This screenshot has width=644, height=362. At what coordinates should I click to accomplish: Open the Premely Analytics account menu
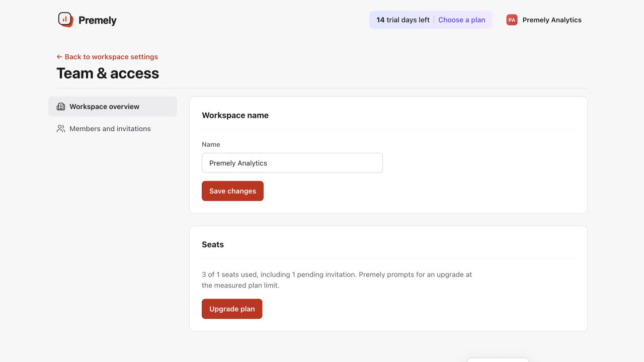(544, 20)
